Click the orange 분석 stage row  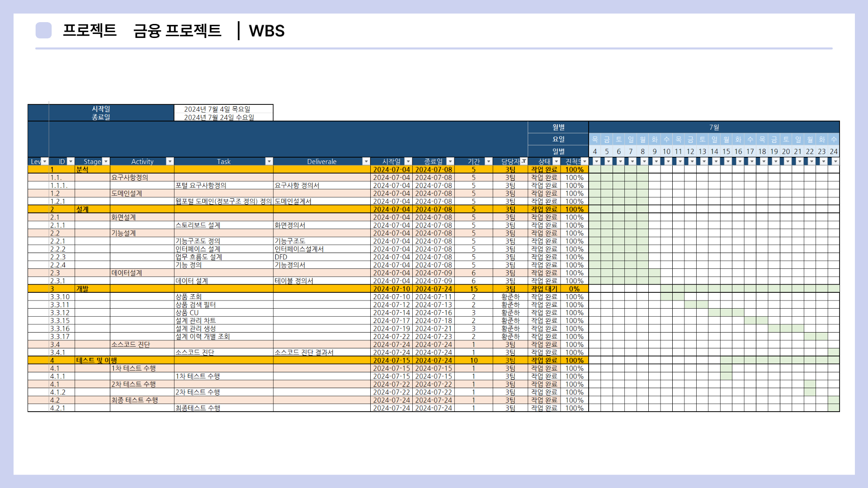click(82, 169)
